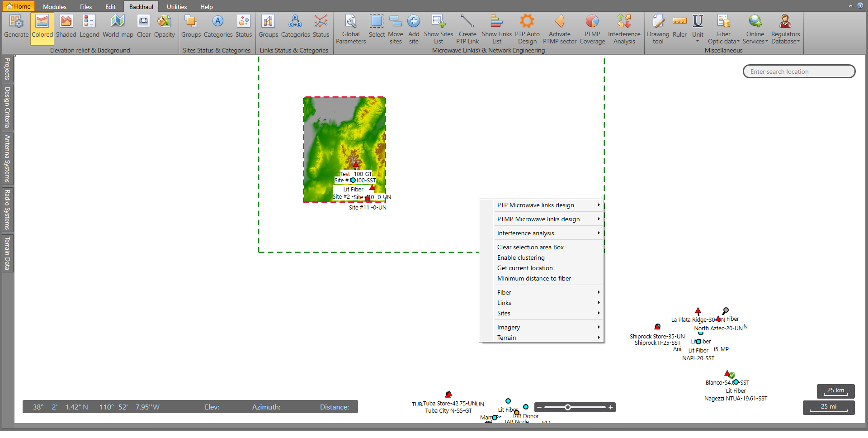
Task: Click Get current location
Action: (525, 268)
